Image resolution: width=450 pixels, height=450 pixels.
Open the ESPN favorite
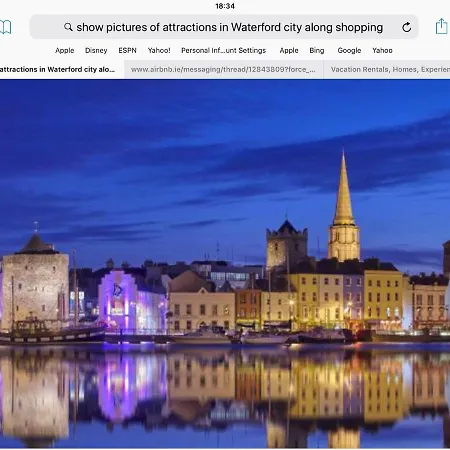pos(127,50)
